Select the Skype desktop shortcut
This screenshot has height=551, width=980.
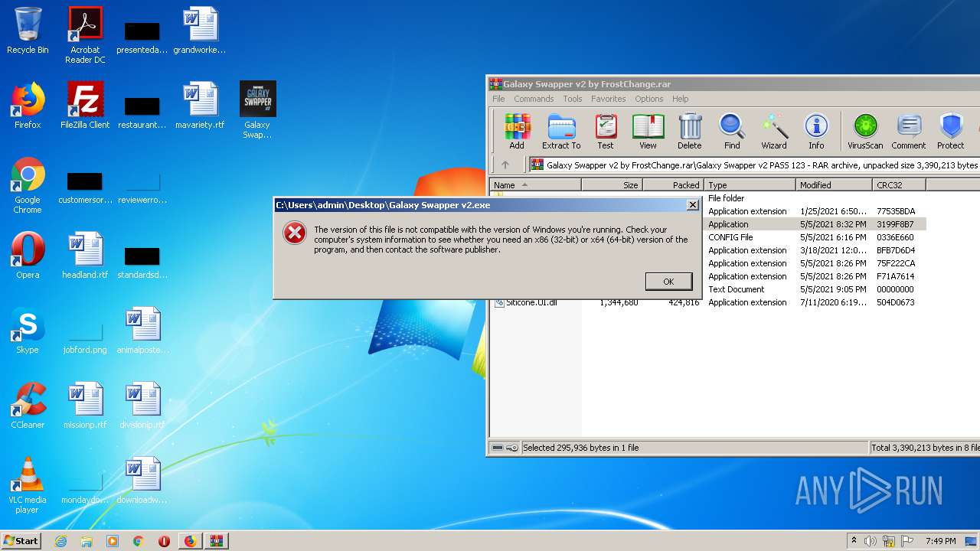point(28,331)
